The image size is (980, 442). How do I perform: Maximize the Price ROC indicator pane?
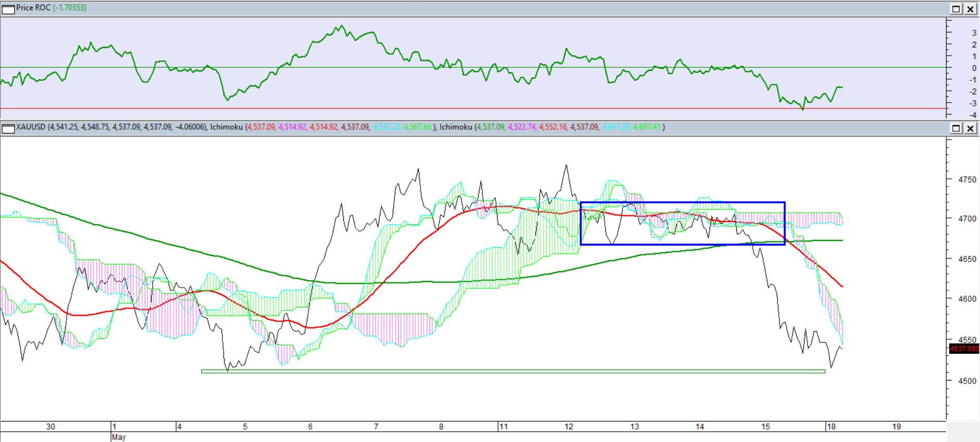[x=956, y=9]
